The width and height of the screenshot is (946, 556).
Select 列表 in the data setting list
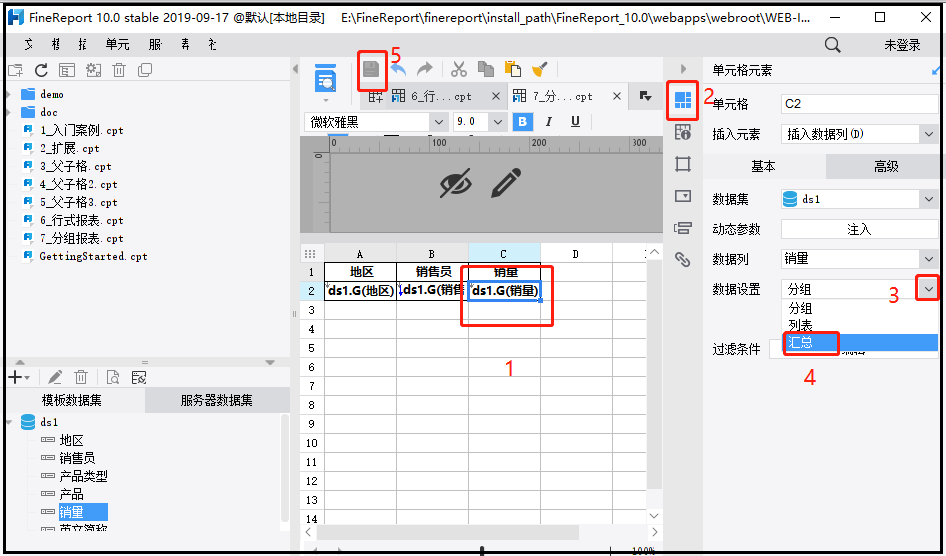[860, 325]
